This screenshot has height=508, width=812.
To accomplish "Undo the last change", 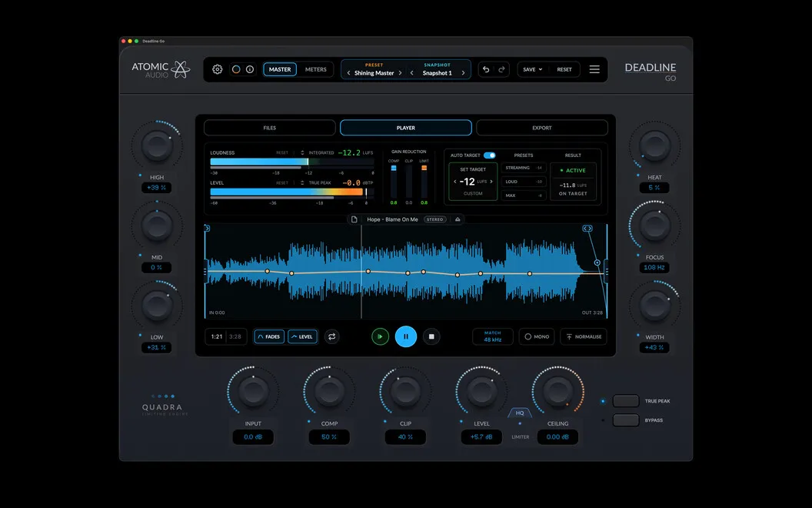I will click(486, 69).
